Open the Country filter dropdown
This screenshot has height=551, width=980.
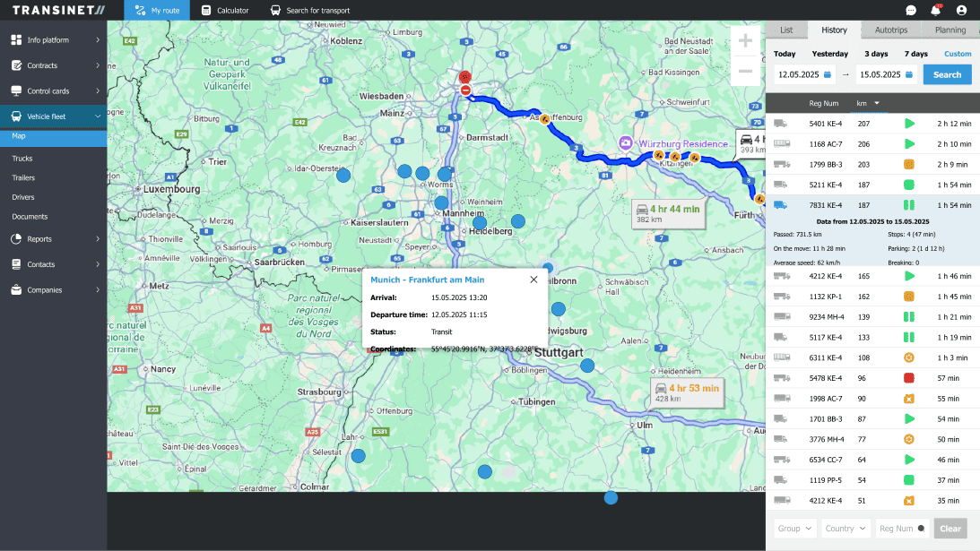[x=846, y=529]
